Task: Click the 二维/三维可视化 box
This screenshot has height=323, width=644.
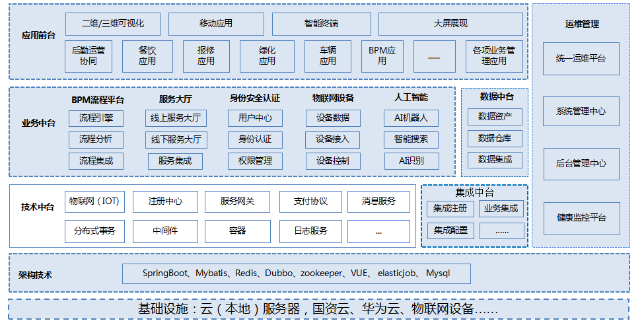Action: click(x=112, y=24)
